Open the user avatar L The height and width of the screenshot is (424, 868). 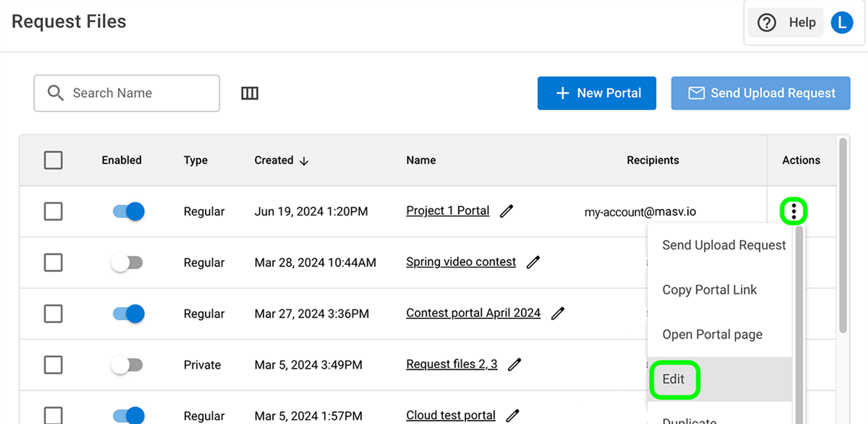[x=842, y=23]
